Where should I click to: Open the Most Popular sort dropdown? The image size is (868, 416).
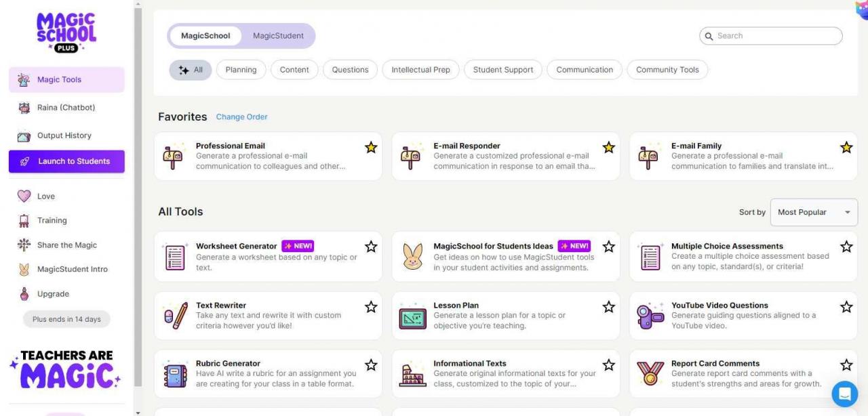(813, 213)
